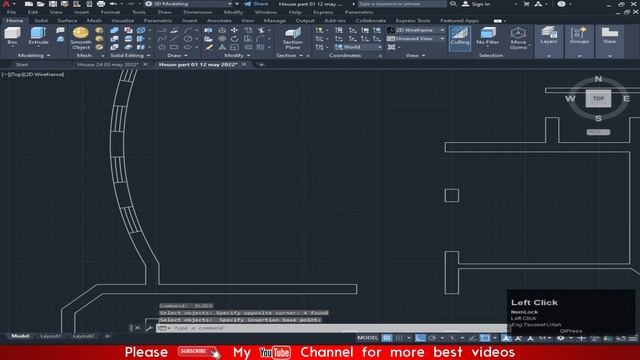Open the File menu
This screenshot has width=640, height=360.
[x=11, y=12]
